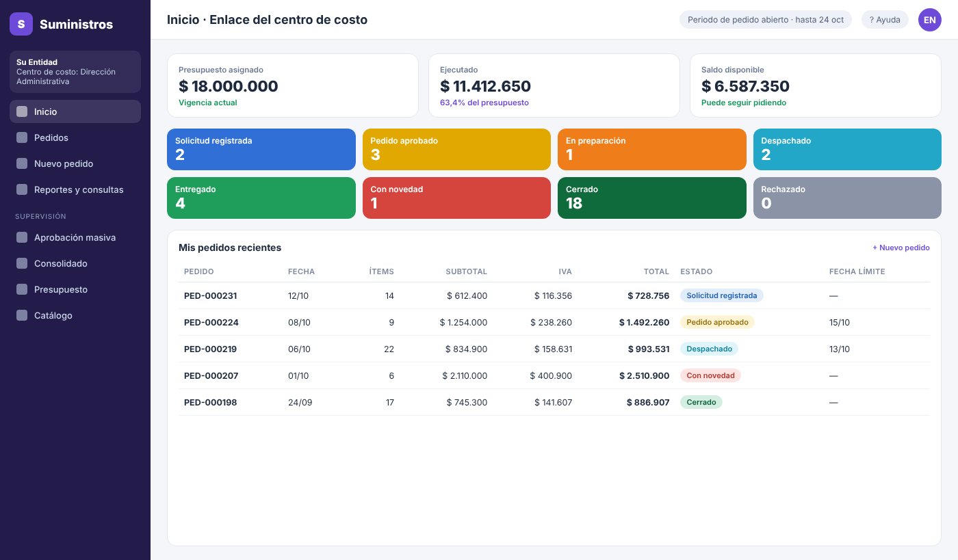The height and width of the screenshot is (560, 958).
Task: Click the square icon beside Inicio
Action: coord(22,111)
